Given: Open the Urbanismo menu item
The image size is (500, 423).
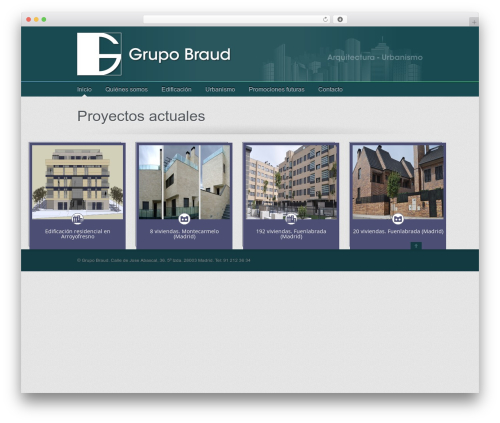Looking at the screenshot, I should click(x=220, y=89).
